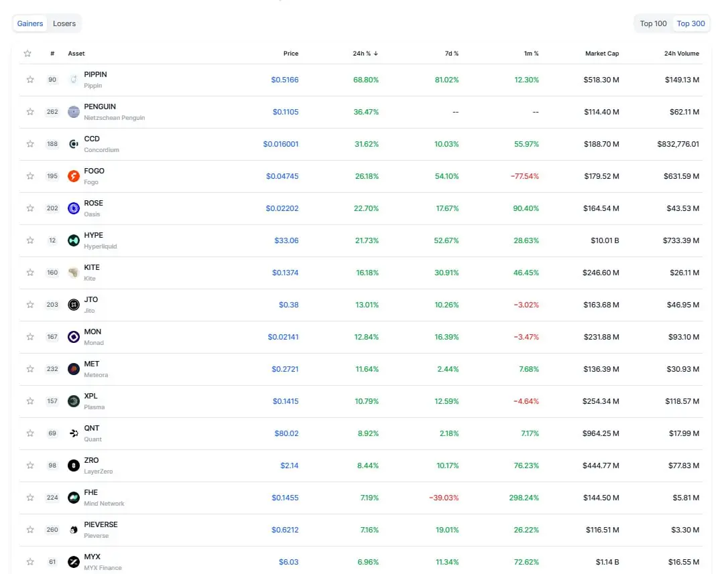Click the FOGO 1m change -77.54%
The image size is (728, 574).
coord(525,176)
